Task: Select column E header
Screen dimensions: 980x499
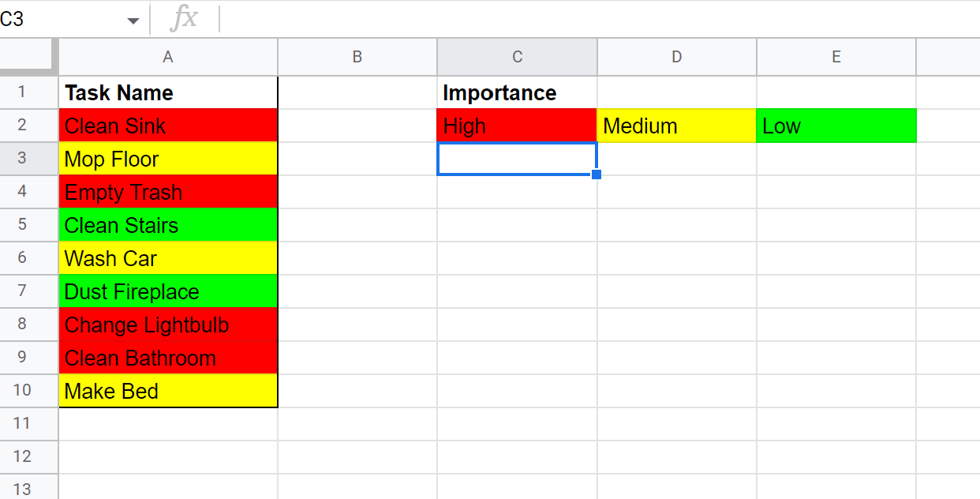Action: coord(836,57)
